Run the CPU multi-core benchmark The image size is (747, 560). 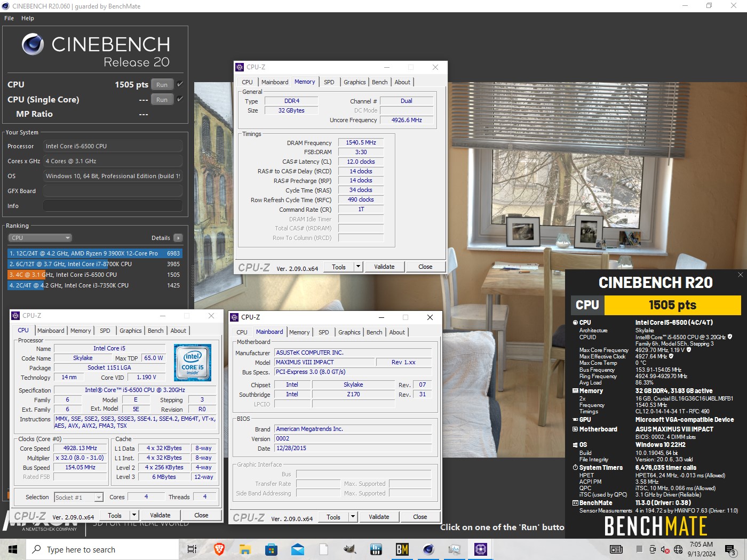click(x=162, y=84)
